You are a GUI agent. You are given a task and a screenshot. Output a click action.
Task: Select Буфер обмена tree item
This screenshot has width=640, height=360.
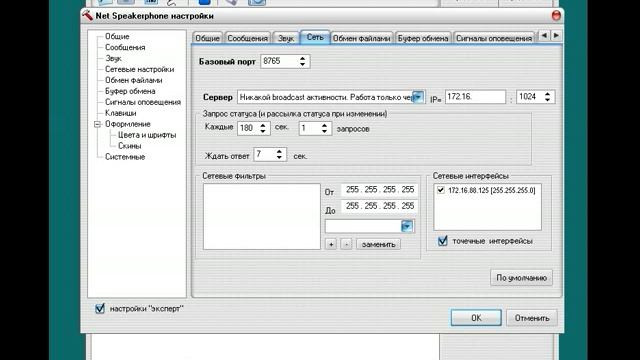(x=130, y=91)
